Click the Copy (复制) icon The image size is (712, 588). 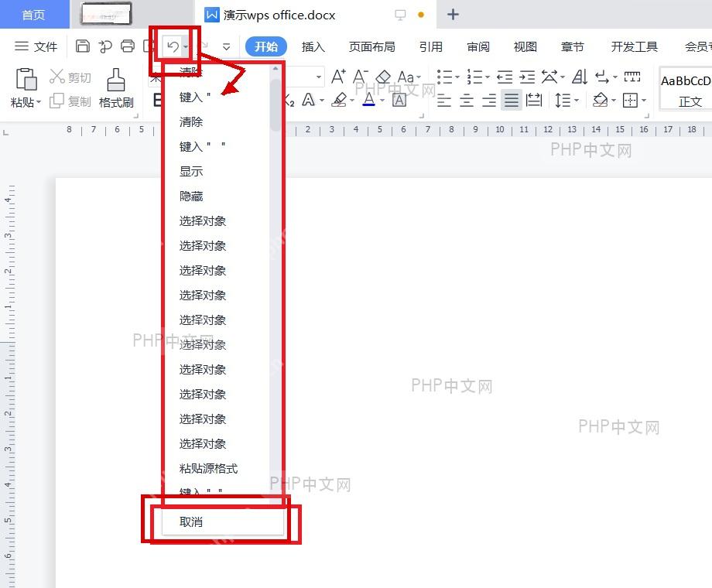point(56,101)
